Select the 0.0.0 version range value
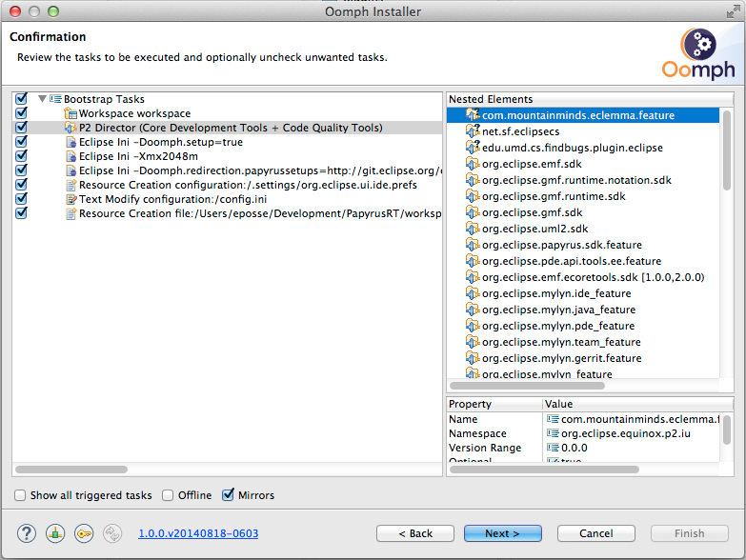 tap(575, 448)
